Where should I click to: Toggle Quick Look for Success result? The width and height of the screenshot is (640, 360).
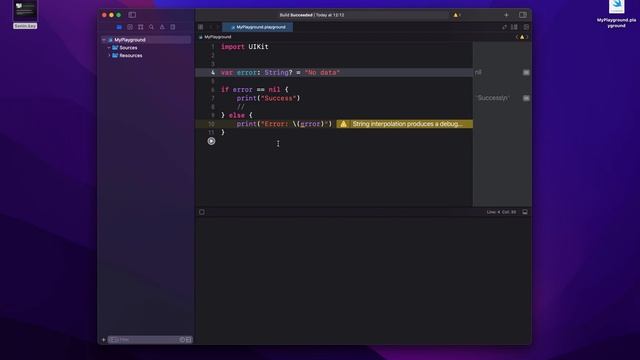point(526,98)
